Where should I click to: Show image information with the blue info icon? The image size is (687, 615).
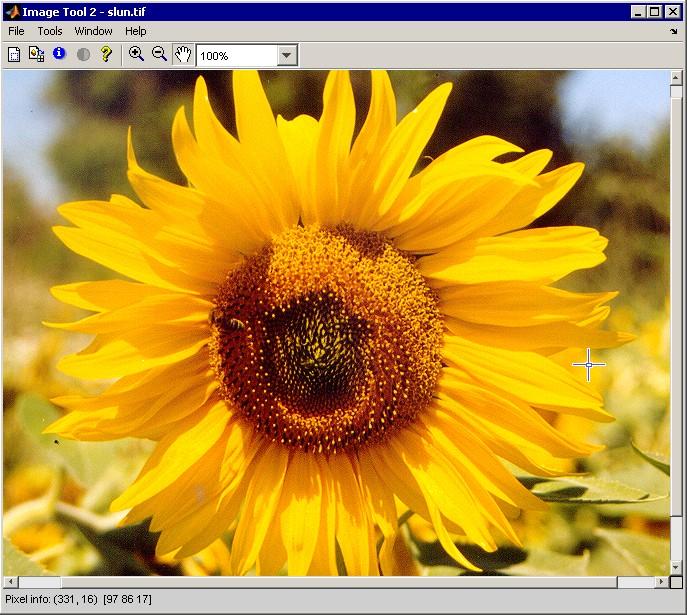(59, 53)
